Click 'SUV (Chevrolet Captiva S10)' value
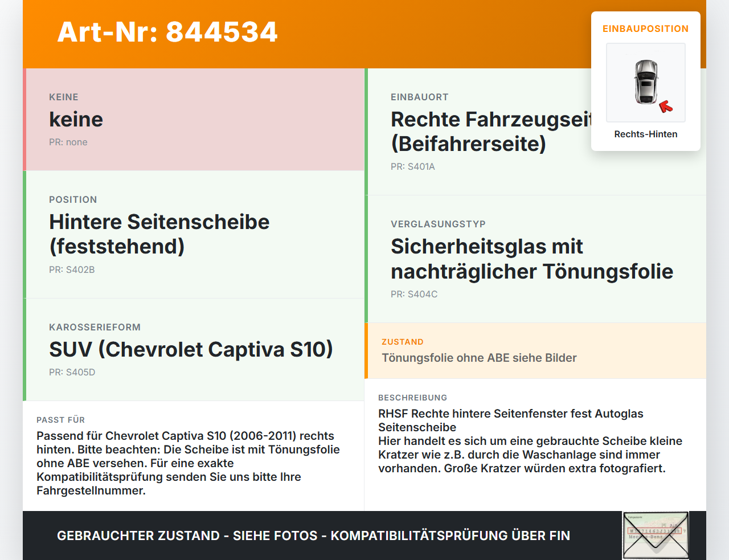Viewport: 729px width, 560px height. click(x=191, y=349)
